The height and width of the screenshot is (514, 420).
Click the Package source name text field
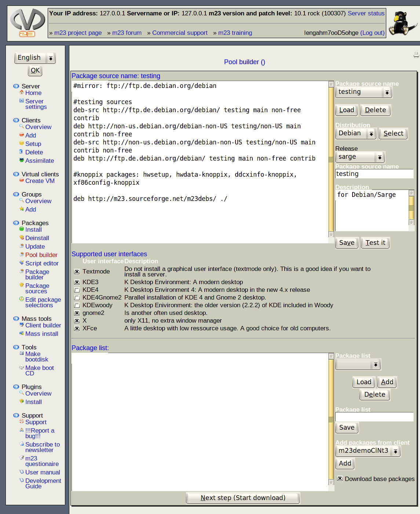[x=374, y=174]
